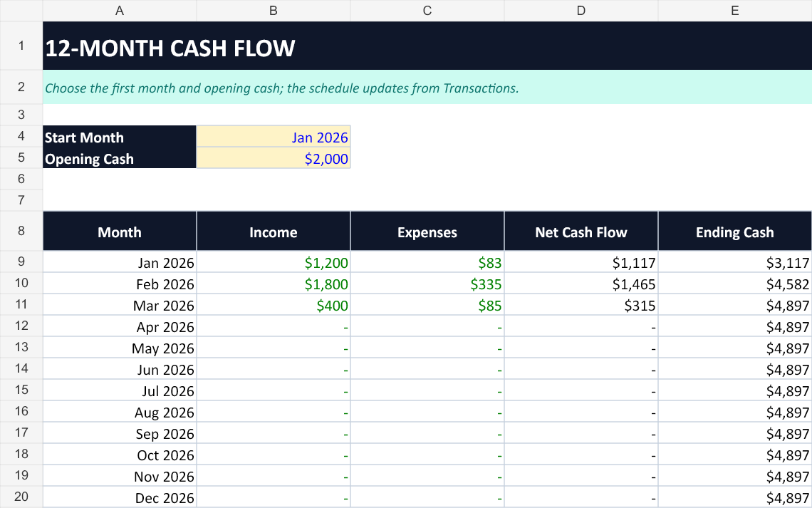Select column A header
The image size is (812, 508).
coord(120,11)
